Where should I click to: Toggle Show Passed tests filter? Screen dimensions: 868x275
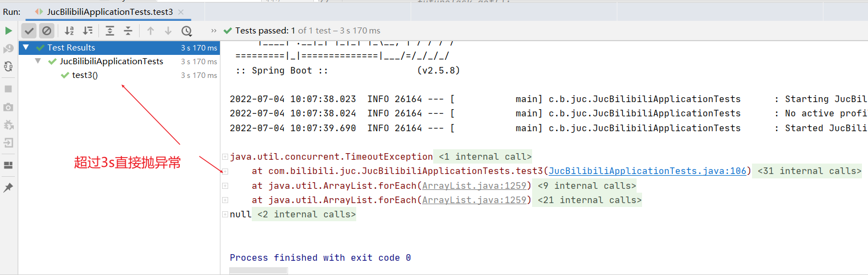[29, 31]
